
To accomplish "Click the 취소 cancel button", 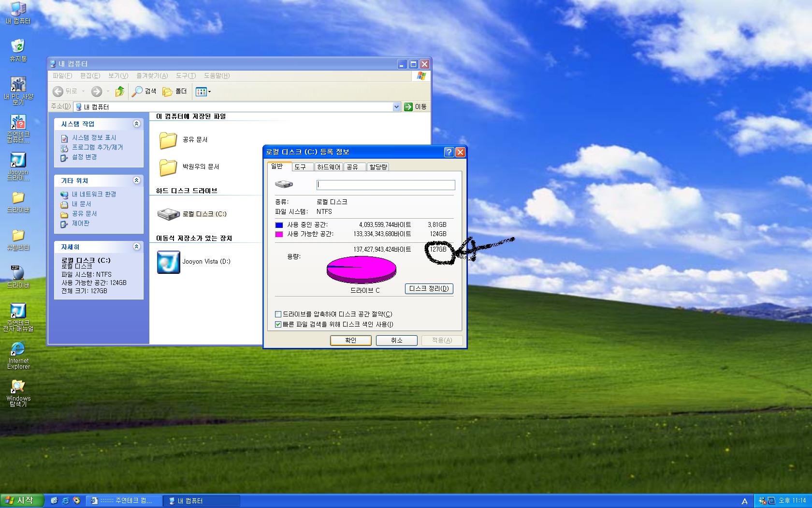I will tap(397, 340).
